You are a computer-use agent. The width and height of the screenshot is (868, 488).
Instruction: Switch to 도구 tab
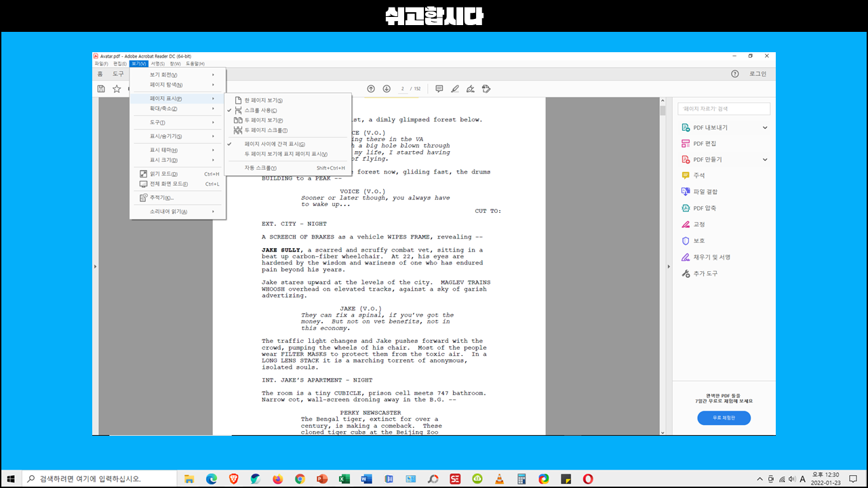tap(118, 74)
